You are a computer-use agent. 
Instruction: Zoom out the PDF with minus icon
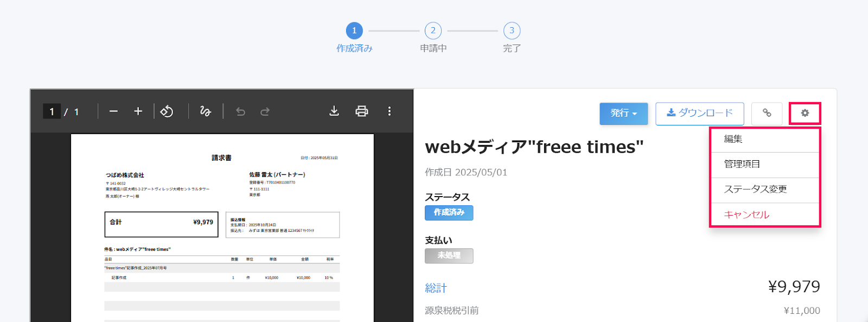113,111
